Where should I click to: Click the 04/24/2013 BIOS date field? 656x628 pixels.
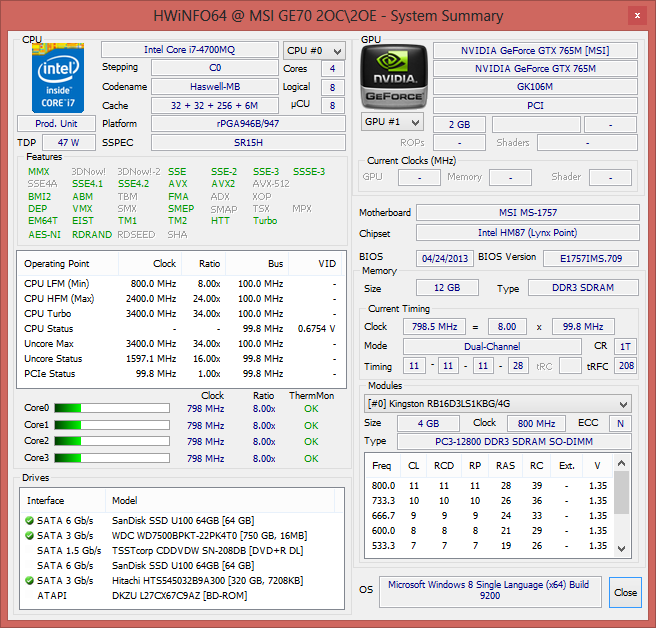(445, 259)
